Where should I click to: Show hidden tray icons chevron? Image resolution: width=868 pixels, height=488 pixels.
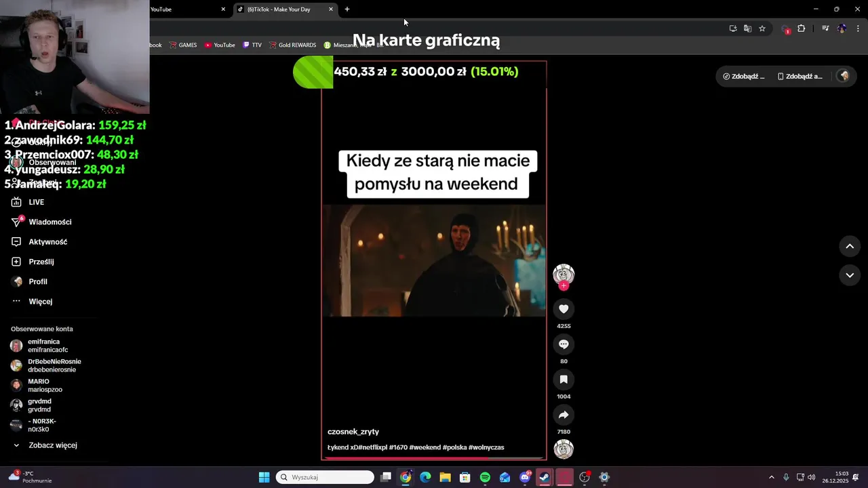coord(771,477)
